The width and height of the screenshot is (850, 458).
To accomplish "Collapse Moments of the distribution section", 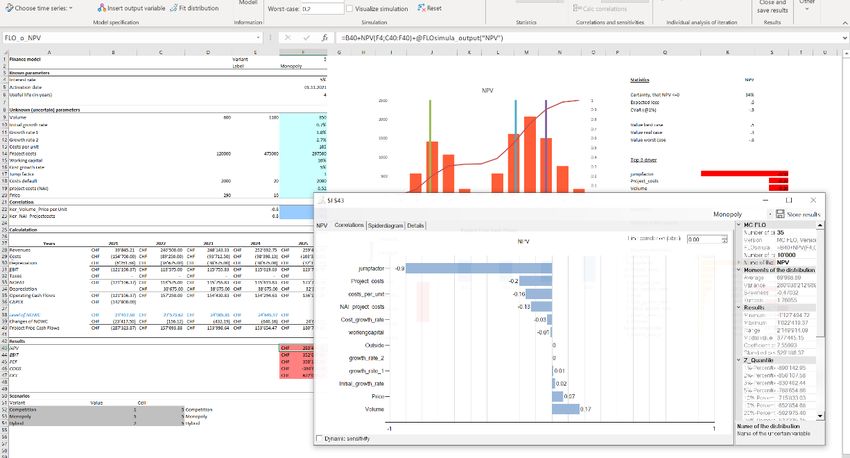I will tap(739, 270).
